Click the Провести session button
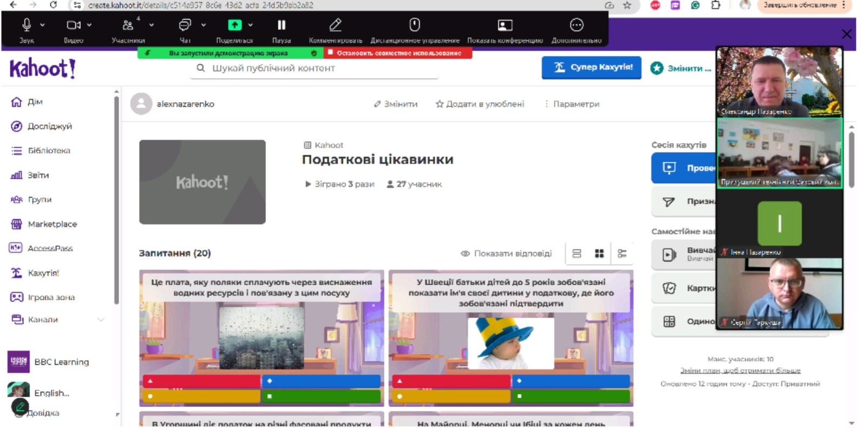The height and width of the screenshot is (428, 868). pos(683,168)
